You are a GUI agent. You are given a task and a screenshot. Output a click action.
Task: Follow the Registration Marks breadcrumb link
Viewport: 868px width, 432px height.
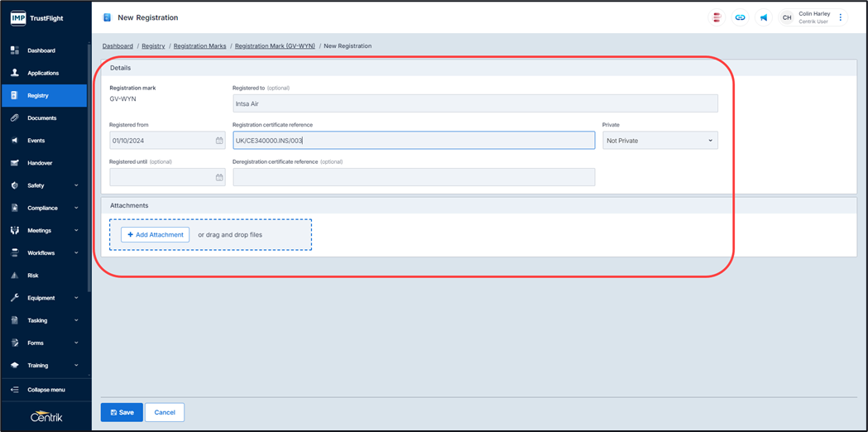pyautogui.click(x=199, y=46)
